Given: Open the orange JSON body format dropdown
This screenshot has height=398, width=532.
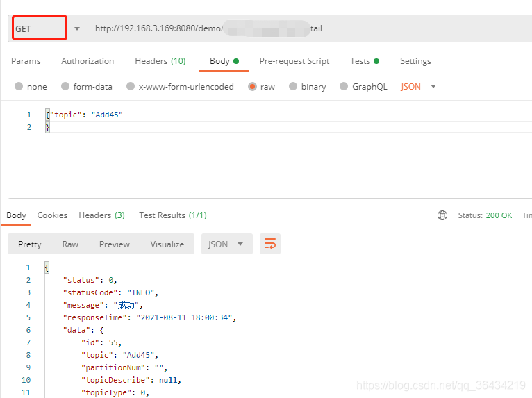Looking at the screenshot, I should coord(418,87).
